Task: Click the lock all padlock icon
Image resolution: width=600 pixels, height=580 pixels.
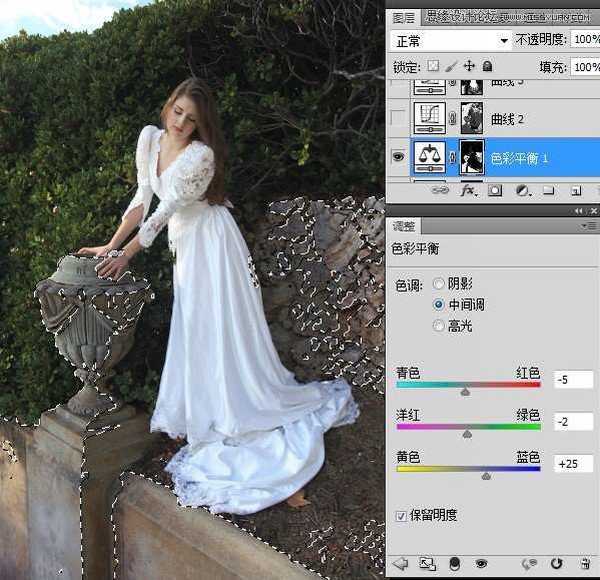Action: (x=487, y=67)
